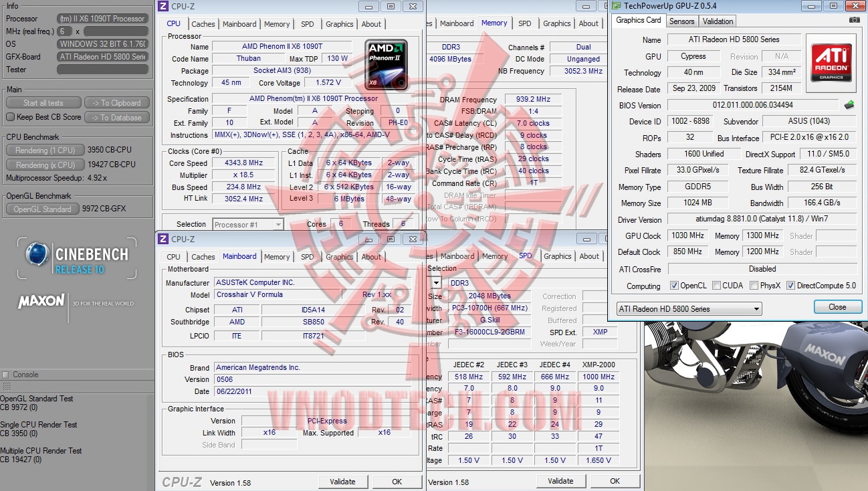Open the Caches tab in the CPU-Z processor window

[x=203, y=24]
